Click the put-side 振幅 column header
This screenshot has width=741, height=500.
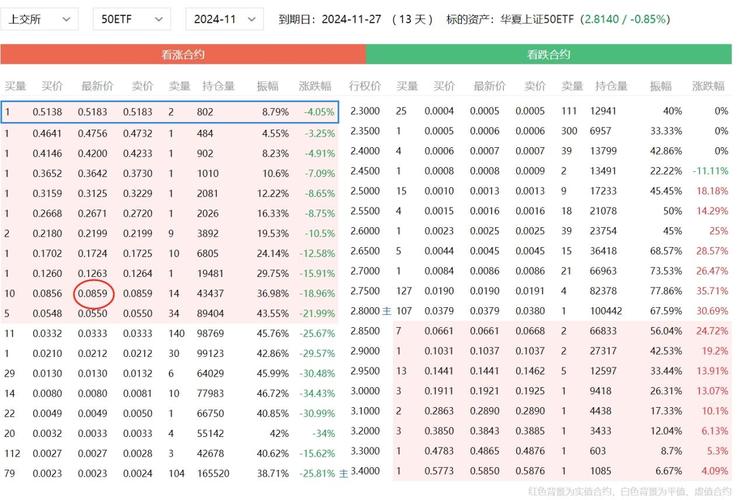[x=661, y=86]
